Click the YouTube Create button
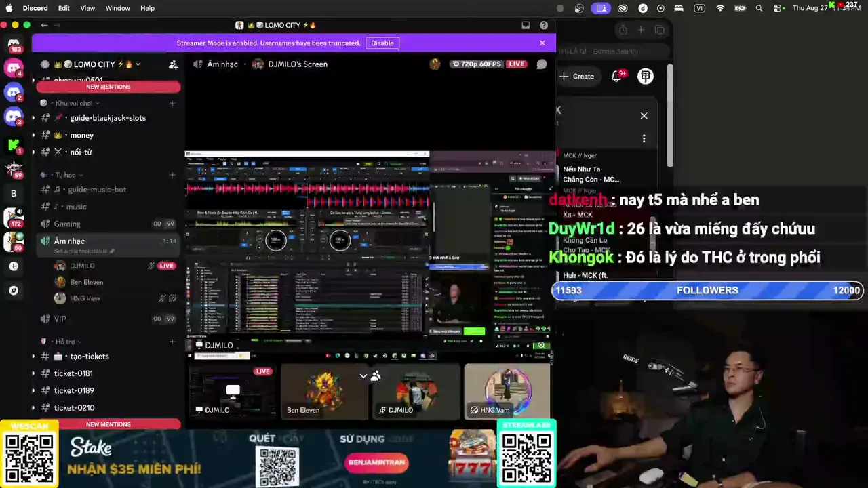The height and width of the screenshot is (488, 868). (x=577, y=77)
